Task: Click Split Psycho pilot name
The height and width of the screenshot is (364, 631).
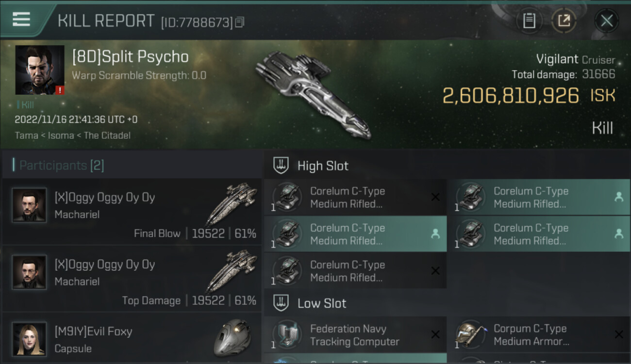Action: tap(130, 57)
